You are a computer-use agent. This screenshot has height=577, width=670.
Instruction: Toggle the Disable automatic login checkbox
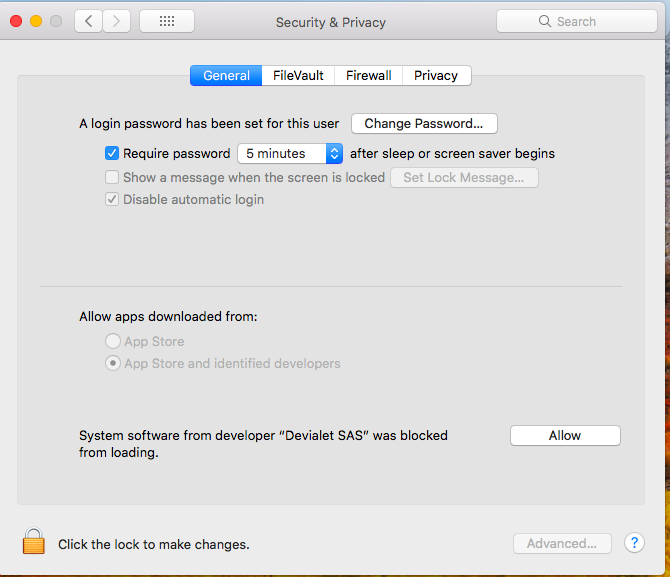[x=112, y=199]
